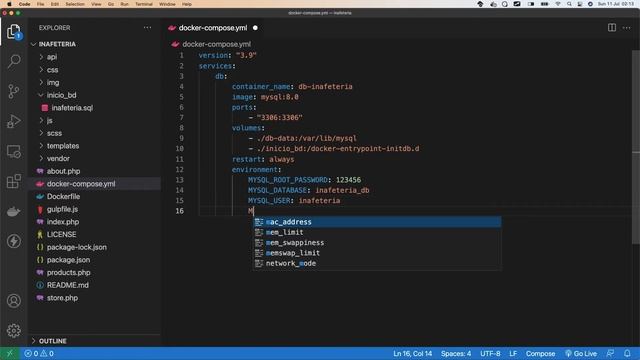
Task: Open the Accounts menu icon
Action: (13, 301)
